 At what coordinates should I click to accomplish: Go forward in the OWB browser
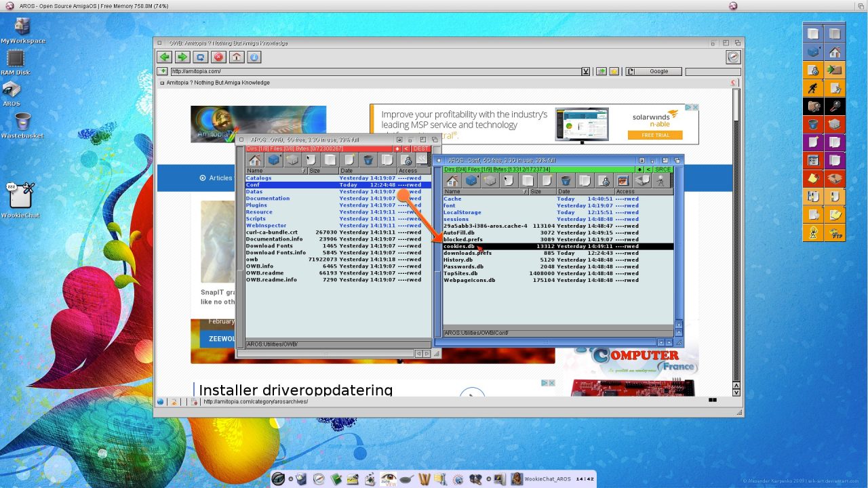pos(182,57)
